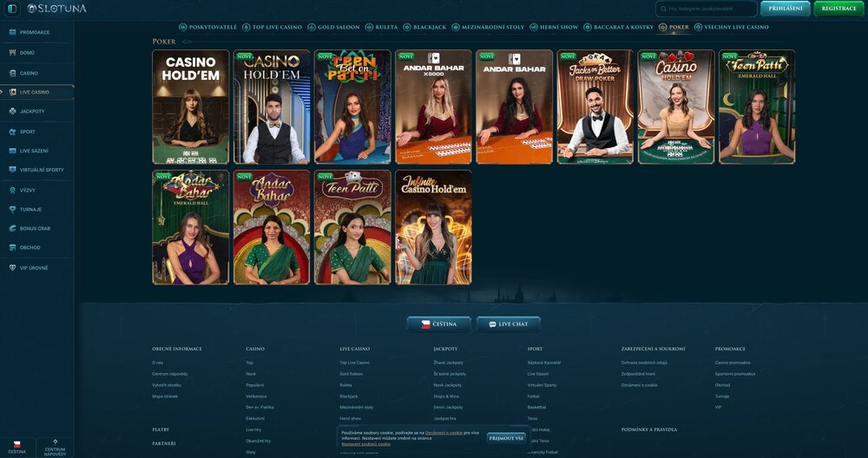Open the Podmínky a Pravidla footer heading

[x=648, y=429]
